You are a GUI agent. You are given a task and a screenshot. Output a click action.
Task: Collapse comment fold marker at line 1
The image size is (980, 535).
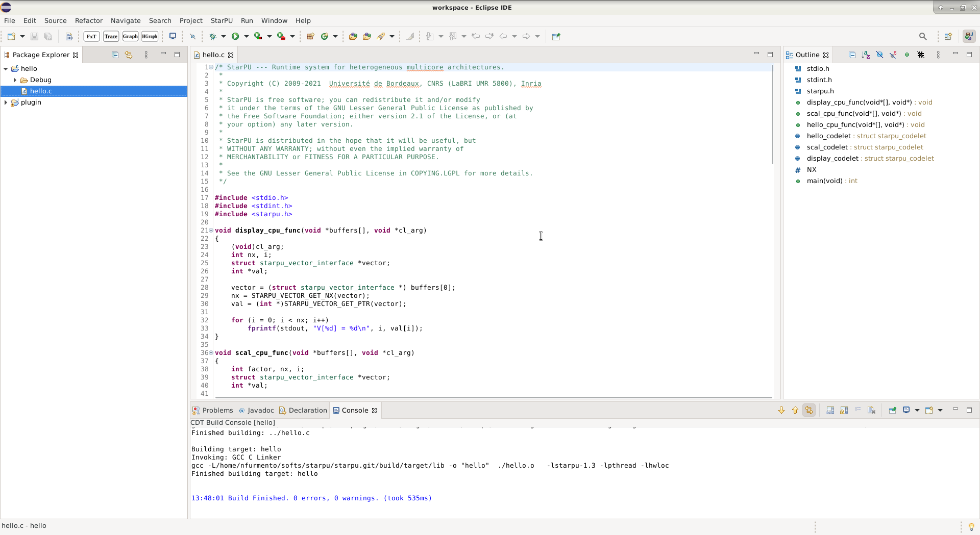[211, 67]
